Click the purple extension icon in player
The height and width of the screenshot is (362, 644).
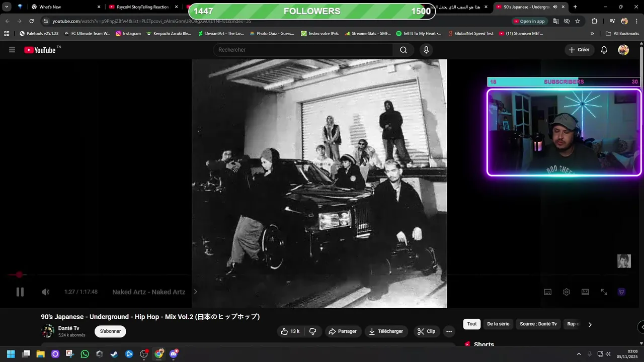pos(622,292)
